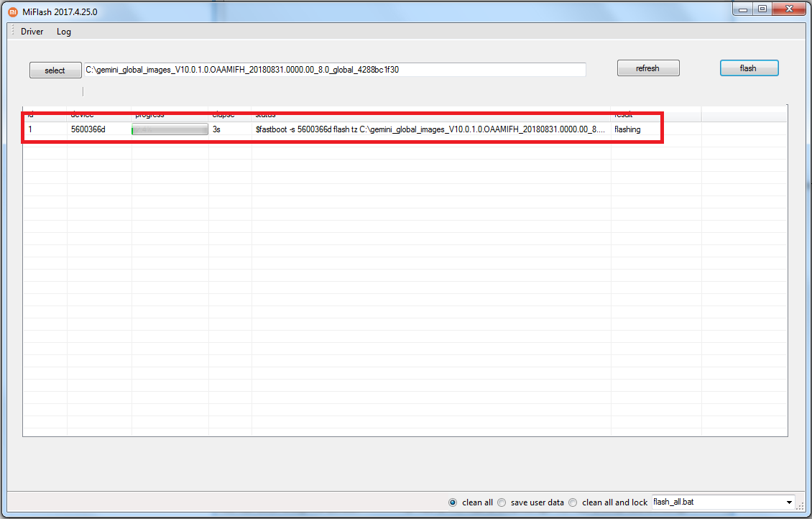Minimize the MiFlash window
The image size is (812, 519).
click(x=742, y=9)
